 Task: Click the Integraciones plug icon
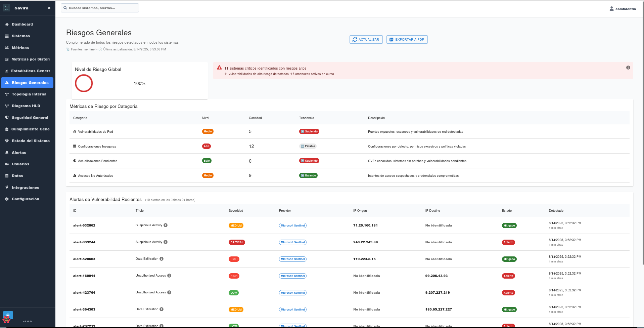pyautogui.click(x=7, y=188)
